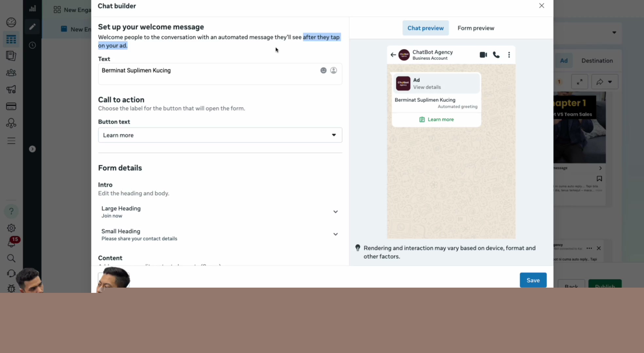Click the clock history icon in dark panel
Screen dimensions: 644x353
pyautogui.click(x=32, y=45)
